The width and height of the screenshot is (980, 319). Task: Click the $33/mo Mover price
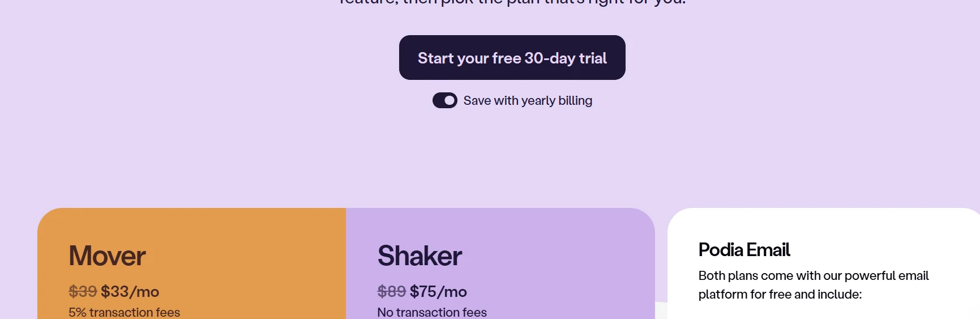(130, 292)
